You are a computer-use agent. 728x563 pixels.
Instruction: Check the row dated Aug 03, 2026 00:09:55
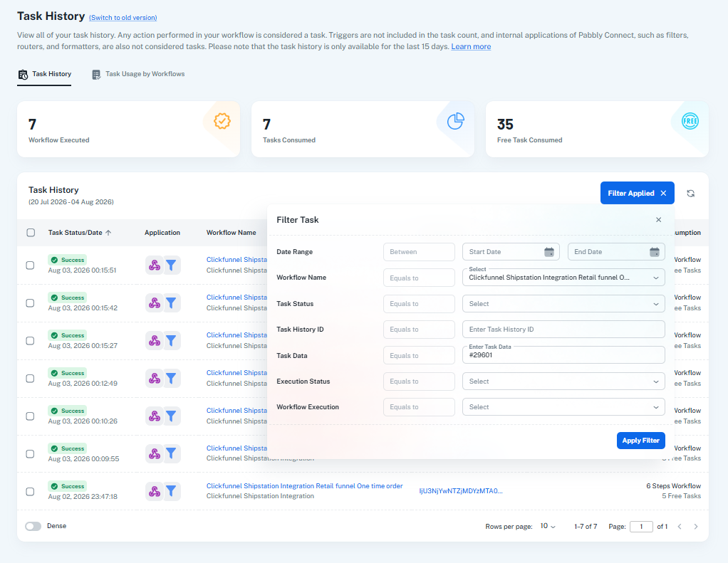click(x=30, y=453)
